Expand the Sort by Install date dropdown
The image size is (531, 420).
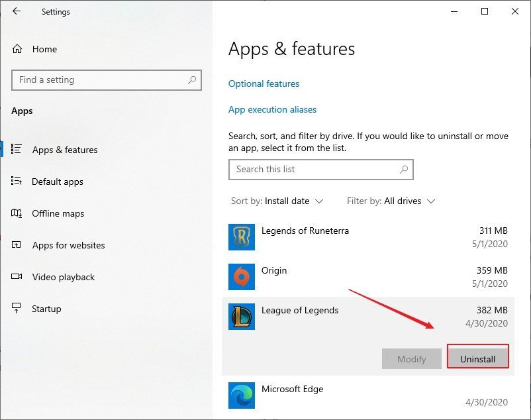click(277, 201)
